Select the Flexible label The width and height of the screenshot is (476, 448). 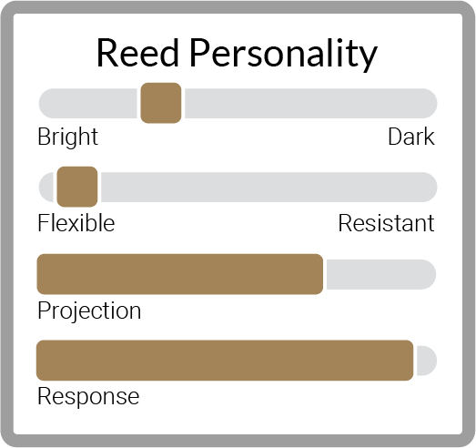76,223
